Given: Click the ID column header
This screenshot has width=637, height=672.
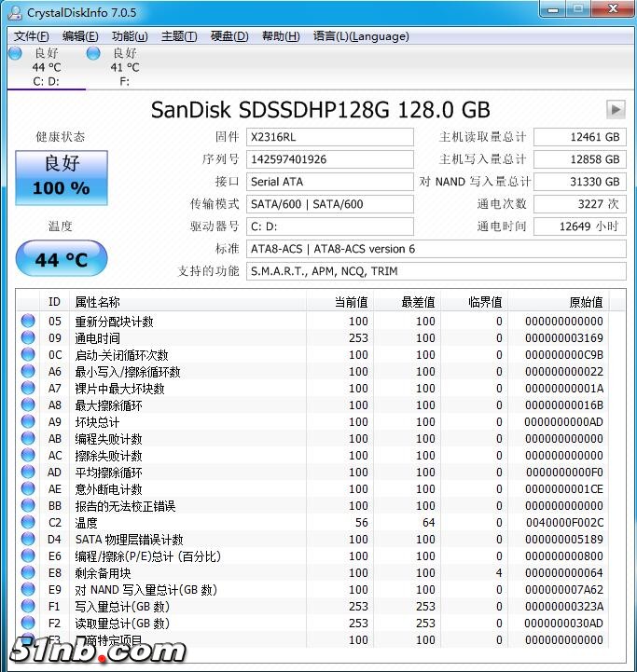Looking at the screenshot, I should [54, 302].
